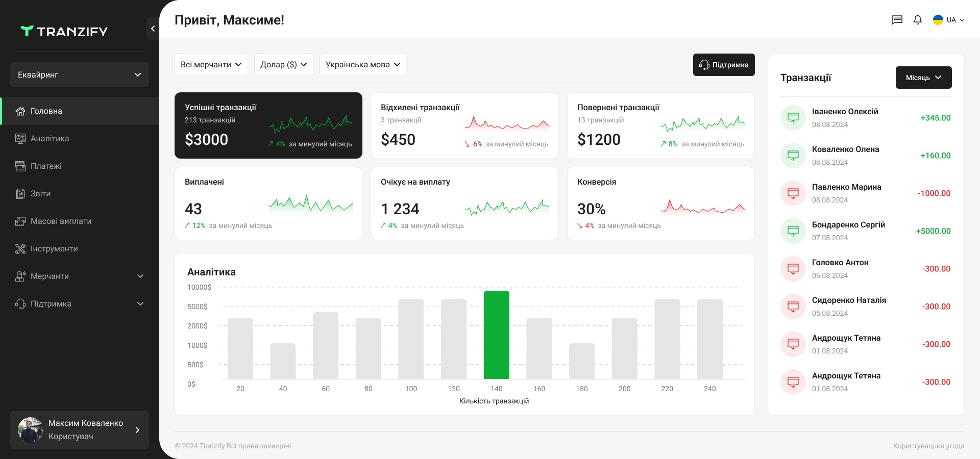This screenshot has height=459, width=980.
Task: Go to the Головна menu item
Action: coord(80,111)
